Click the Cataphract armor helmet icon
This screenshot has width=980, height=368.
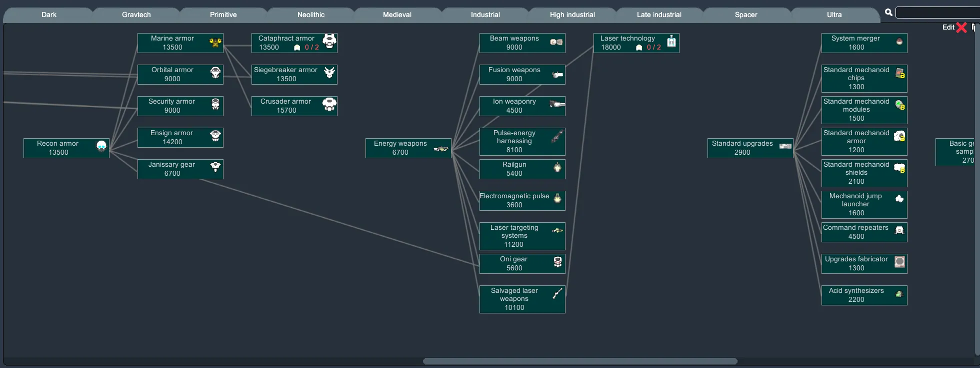click(x=329, y=41)
